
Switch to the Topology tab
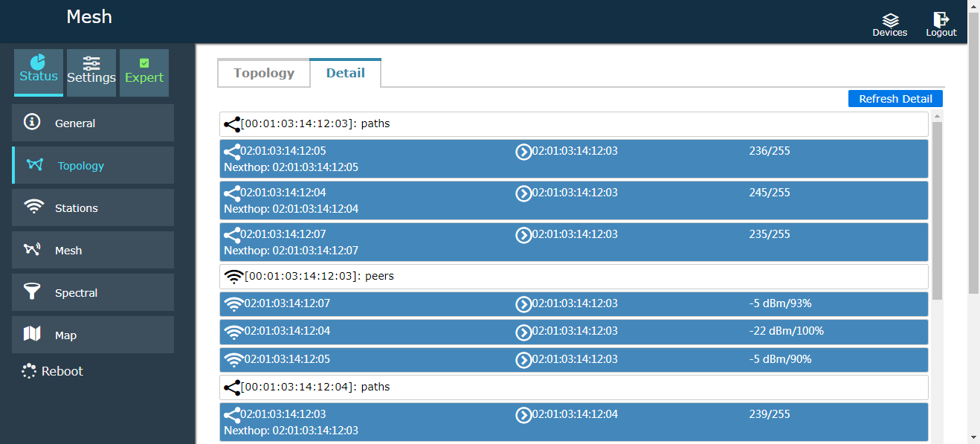pos(264,73)
